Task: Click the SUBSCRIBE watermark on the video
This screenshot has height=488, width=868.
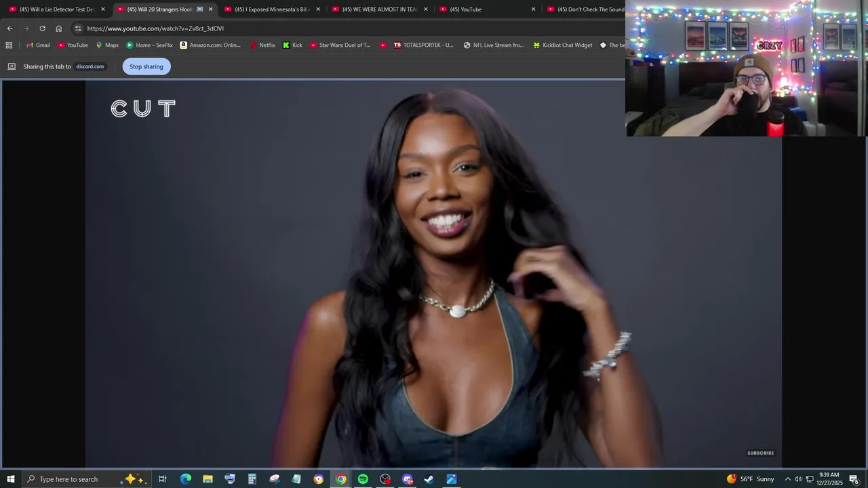Action: (761, 453)
